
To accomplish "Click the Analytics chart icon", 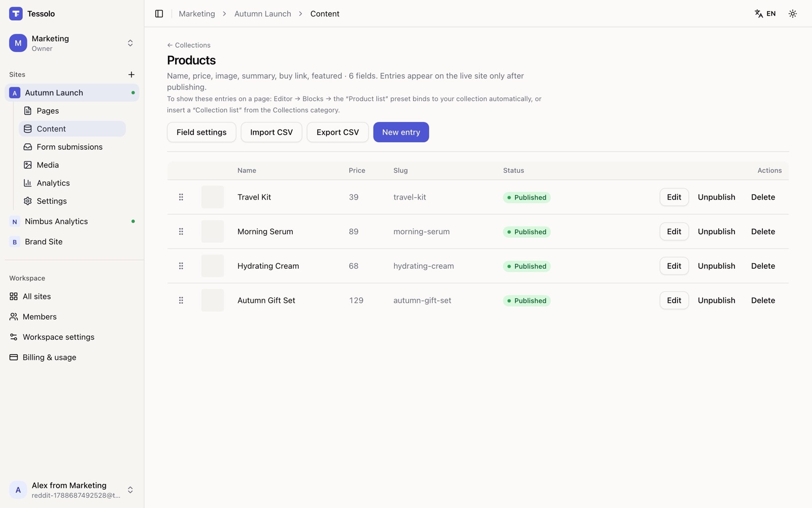I will 28,183.
